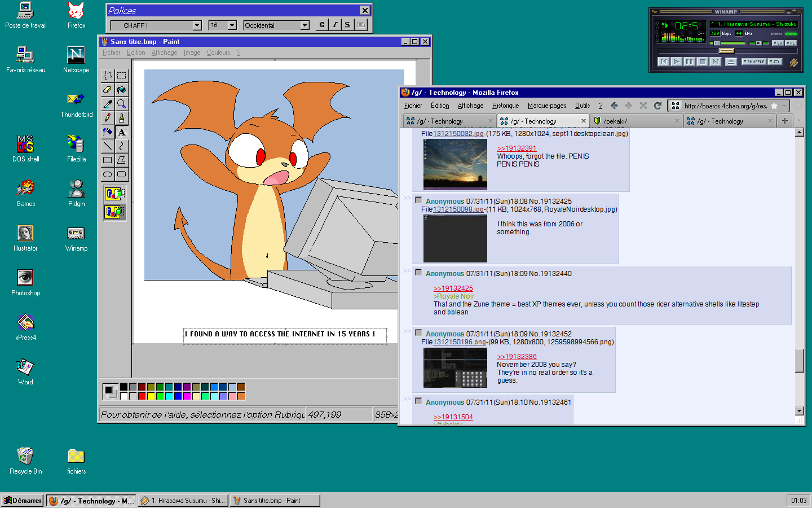812x508 pixels.
Task: Pick the red color swatch in Paint's palette
Action: click(x=142, y=396)
